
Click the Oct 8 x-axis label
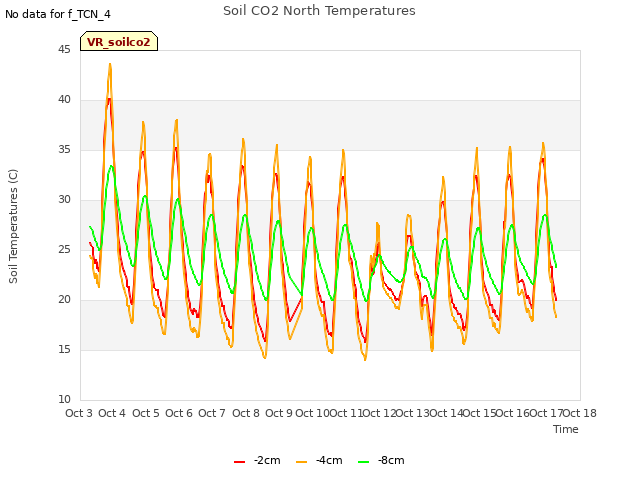click(246, 413)
